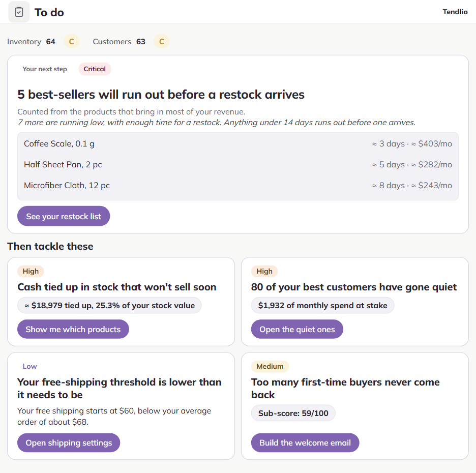Click the Customers score 63
Image resolution: width=476 pixels, height=473 pixels.
point(141,42)
